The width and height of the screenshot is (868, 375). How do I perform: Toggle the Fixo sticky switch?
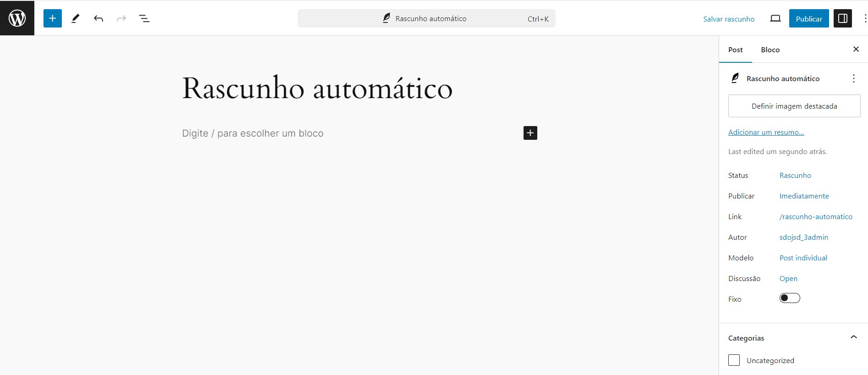click(x=790, y=298)
